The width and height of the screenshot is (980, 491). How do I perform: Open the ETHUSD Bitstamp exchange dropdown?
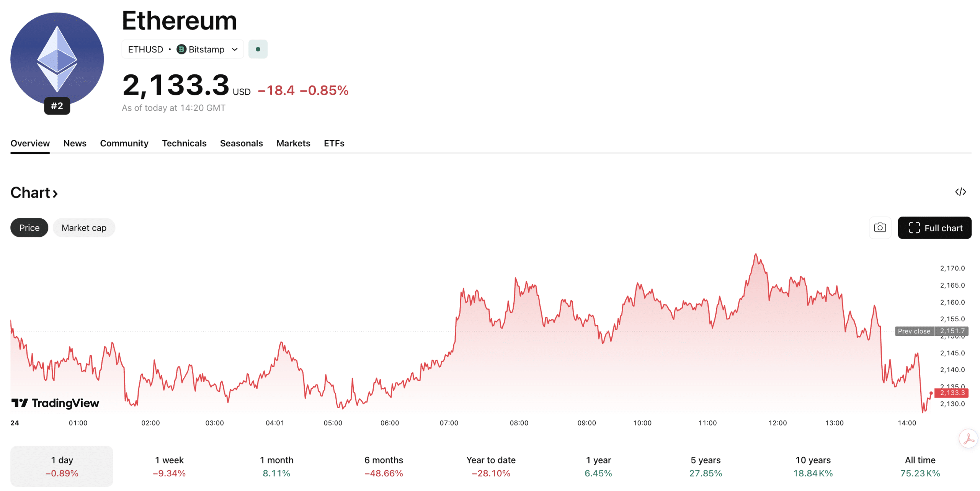click(183, 49)
